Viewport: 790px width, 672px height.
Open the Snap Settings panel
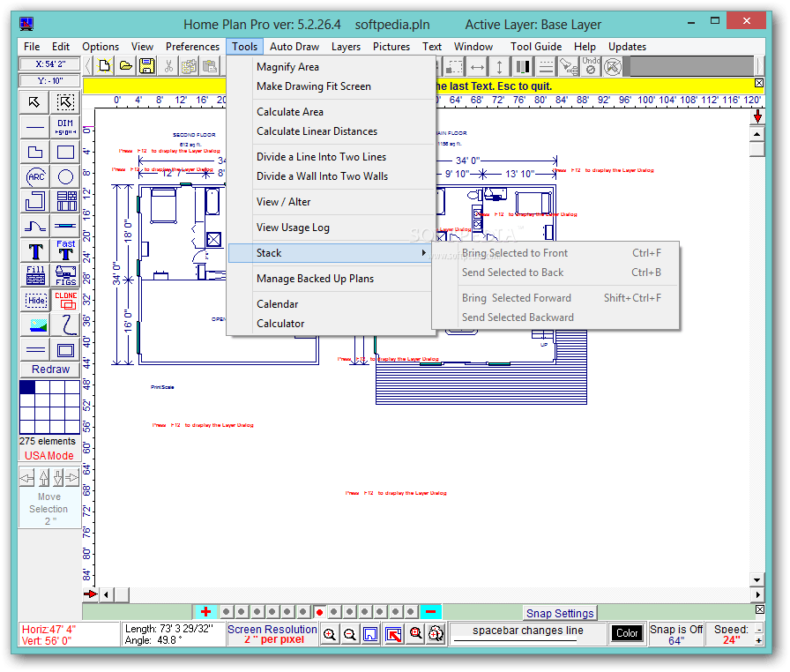coord(560,612)
